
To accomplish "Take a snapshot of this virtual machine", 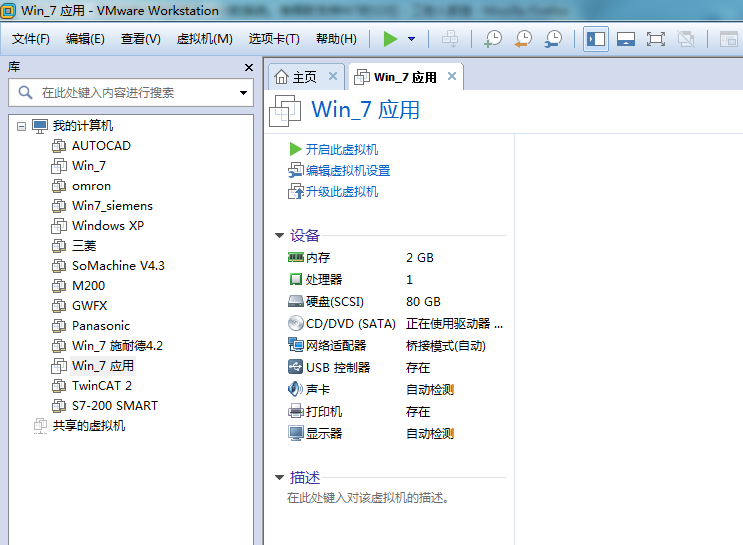I will 493,39.
